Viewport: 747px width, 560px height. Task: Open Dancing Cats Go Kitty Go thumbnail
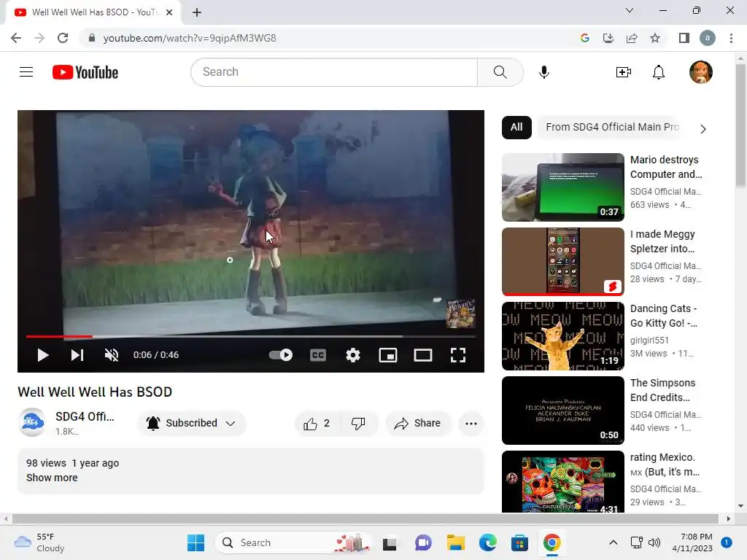(562, 335)
